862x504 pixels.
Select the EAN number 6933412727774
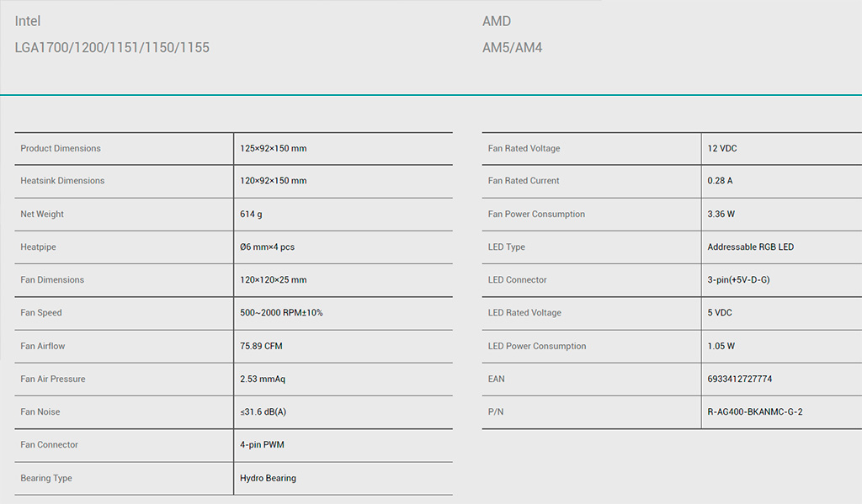click(740, 379)
